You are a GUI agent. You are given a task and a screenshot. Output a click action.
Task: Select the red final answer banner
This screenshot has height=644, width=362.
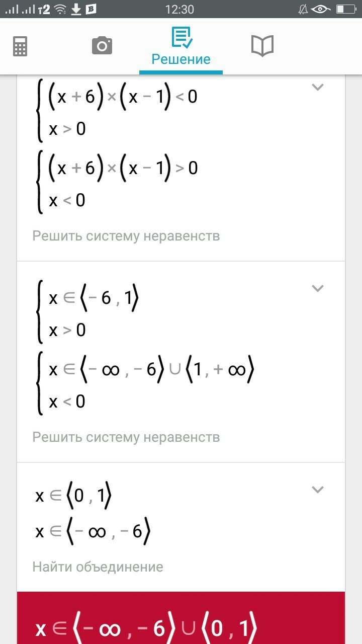click(181, 618)
